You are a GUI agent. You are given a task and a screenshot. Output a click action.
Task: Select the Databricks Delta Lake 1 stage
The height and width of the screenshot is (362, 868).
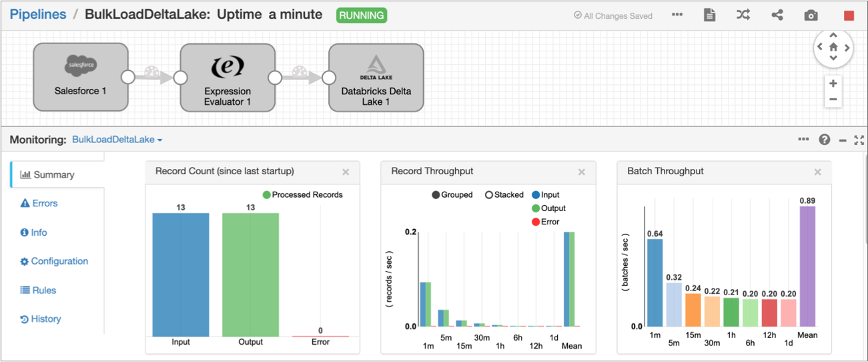[376, 77]
